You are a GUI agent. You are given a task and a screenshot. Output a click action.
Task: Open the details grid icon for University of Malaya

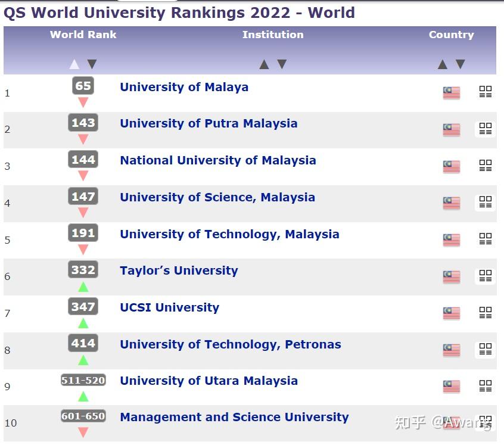pos(485,93)
